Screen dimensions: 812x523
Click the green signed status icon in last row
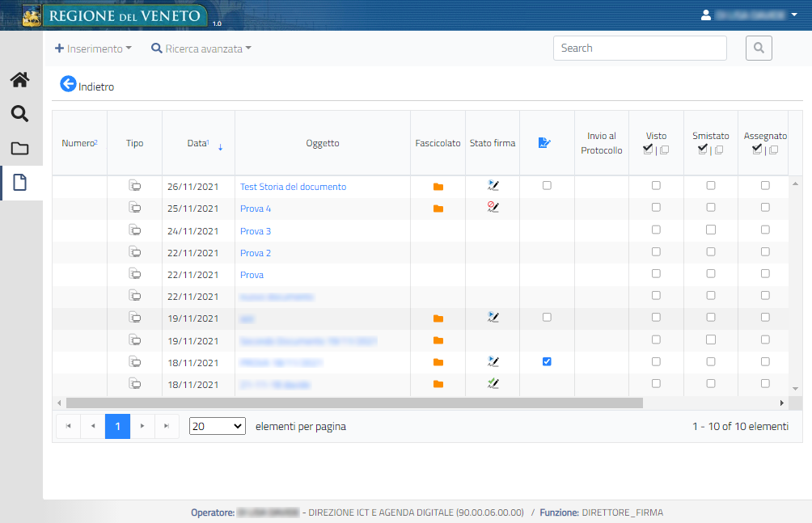(493, 383)
